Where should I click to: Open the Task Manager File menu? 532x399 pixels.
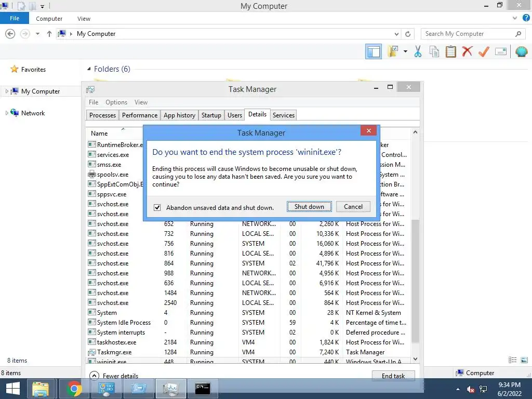click(94, 102)
